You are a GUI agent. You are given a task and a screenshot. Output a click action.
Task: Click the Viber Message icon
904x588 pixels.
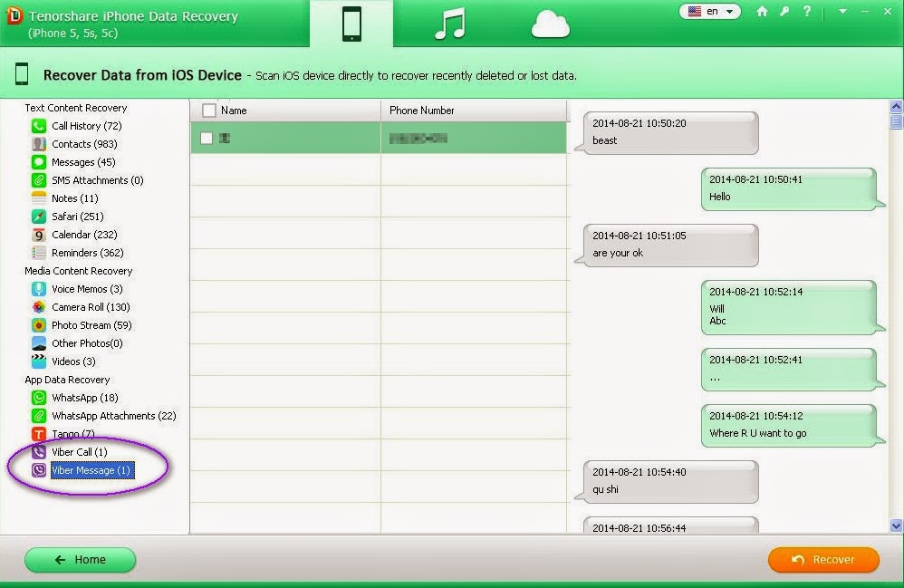pos(39,470)
